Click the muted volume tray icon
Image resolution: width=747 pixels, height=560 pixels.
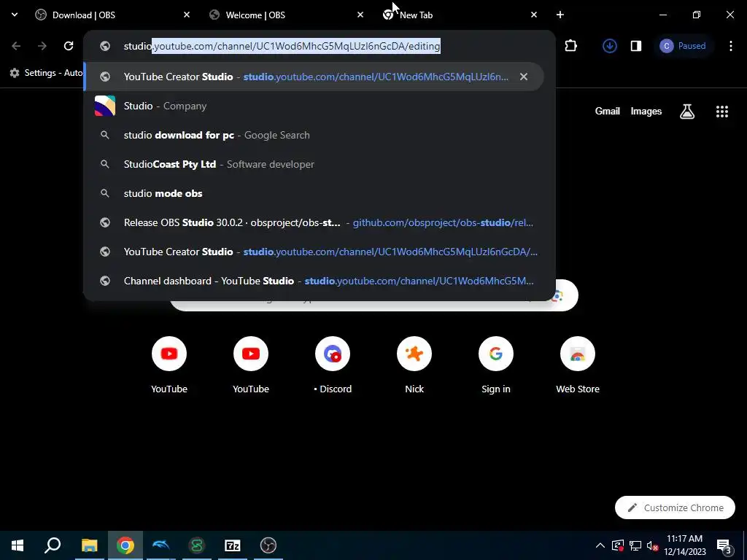[652, 545]
